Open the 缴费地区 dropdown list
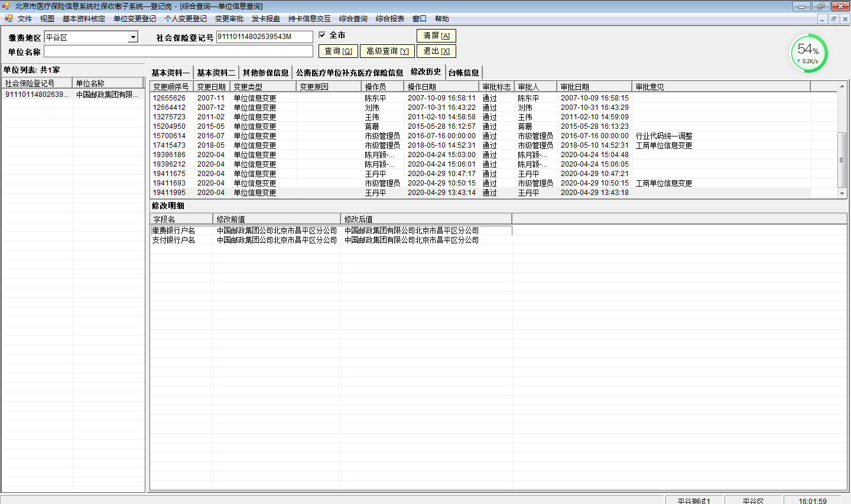 [133, 37]
